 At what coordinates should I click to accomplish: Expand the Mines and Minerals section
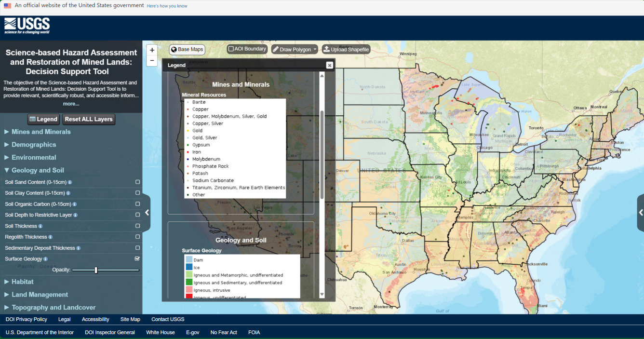coord(41,132)
